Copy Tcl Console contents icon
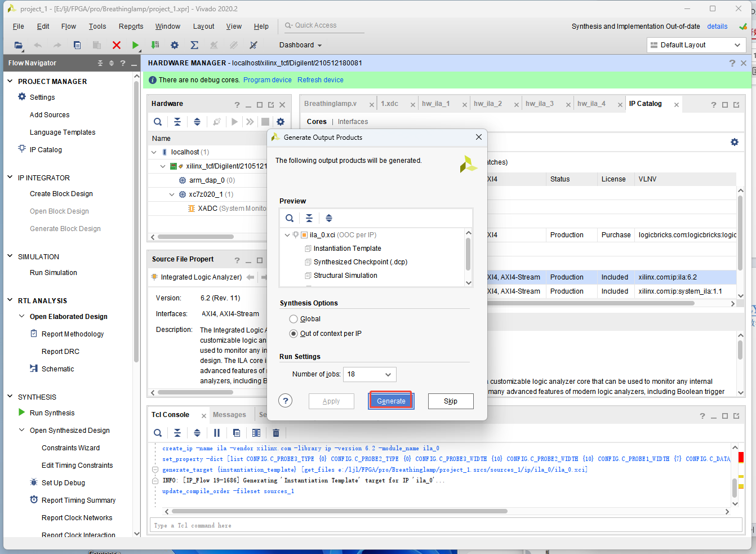This screenshot has height=554, width=756. point(237,433)
